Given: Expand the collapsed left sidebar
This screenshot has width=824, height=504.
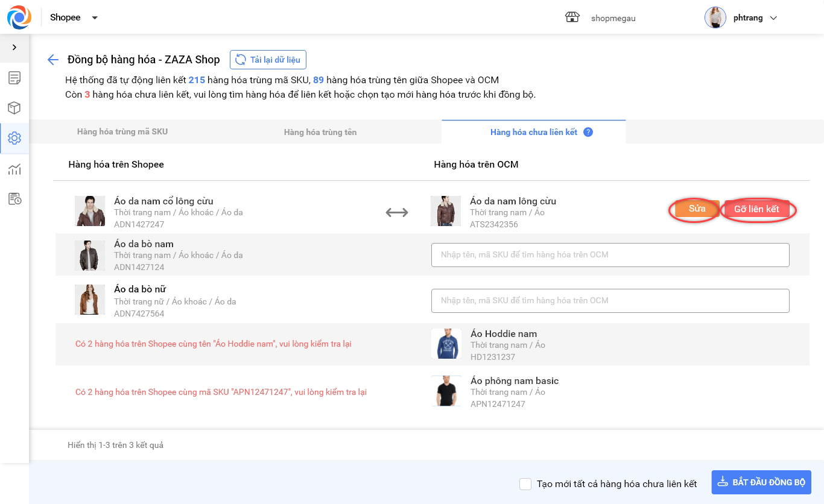Looking at the screenshot, I should point(14,48).
